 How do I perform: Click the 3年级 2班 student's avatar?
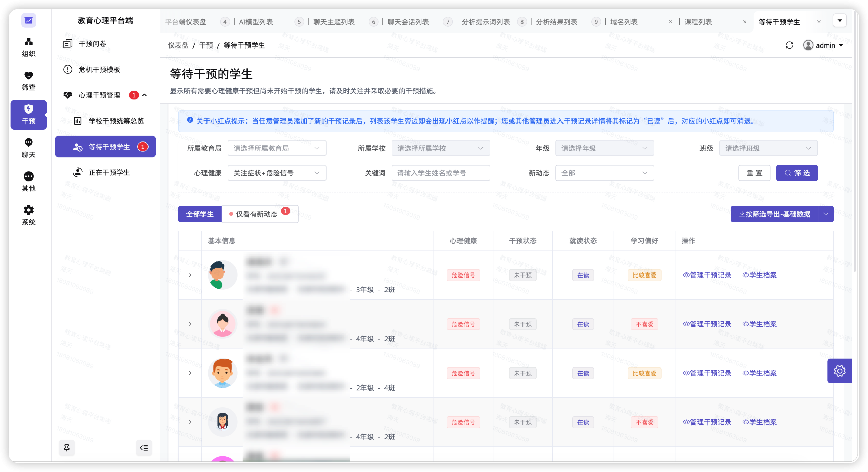222,275
